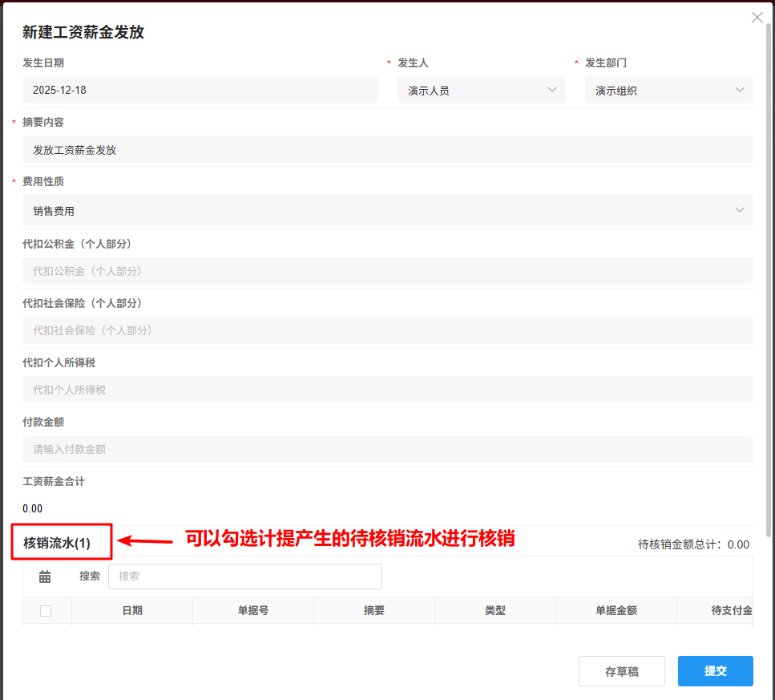Image resolution: width=775 pixels, height=700 pixels.
Task: Click the 搜索 search box above the table
Action: click(244, 576)
